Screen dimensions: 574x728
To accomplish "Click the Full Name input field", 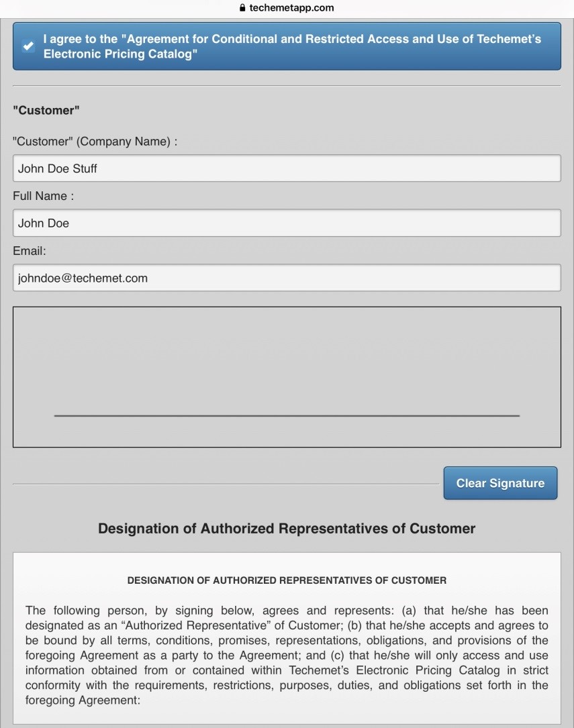I will point(287,223).
